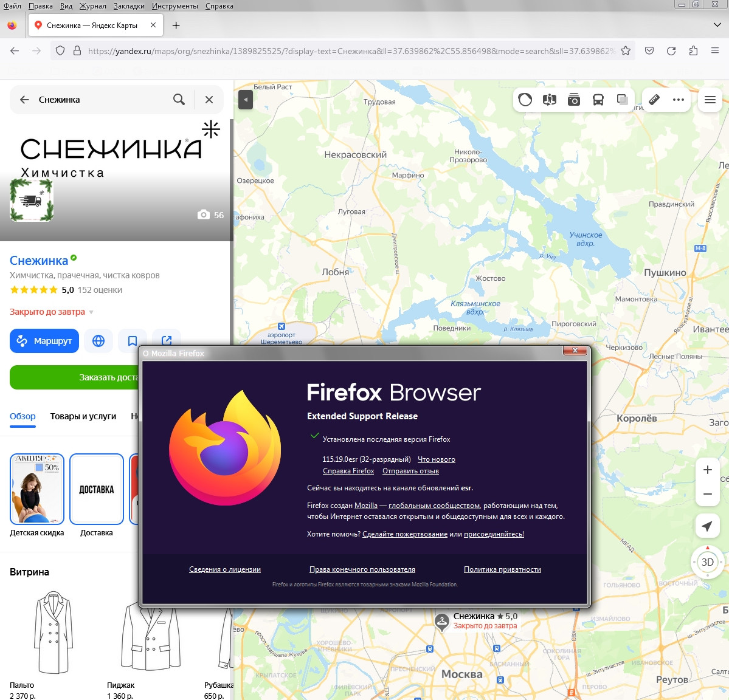Click the Права конечного пользователя link

362,569
